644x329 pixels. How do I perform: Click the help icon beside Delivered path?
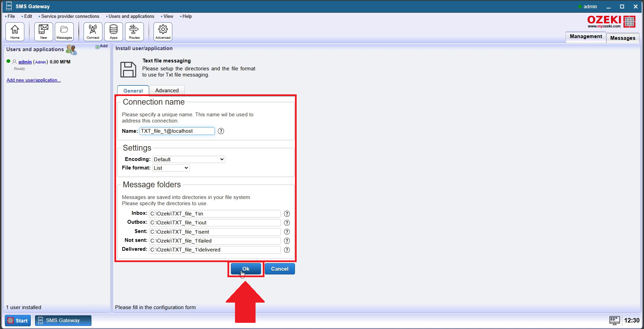tap(287, 250)
